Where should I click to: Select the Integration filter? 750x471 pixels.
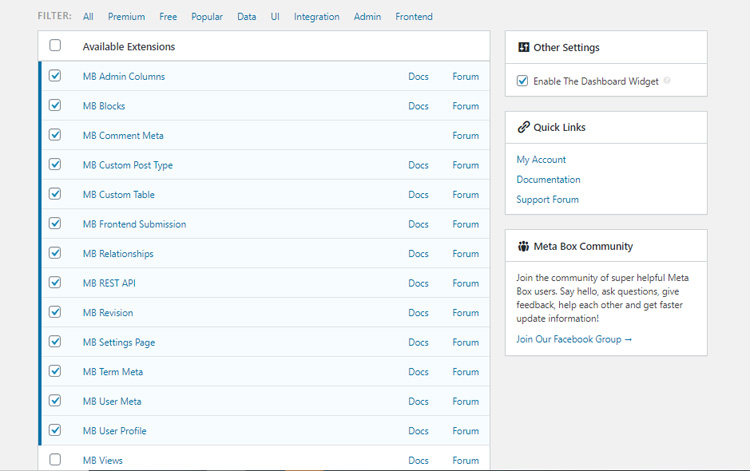point(316,17)
